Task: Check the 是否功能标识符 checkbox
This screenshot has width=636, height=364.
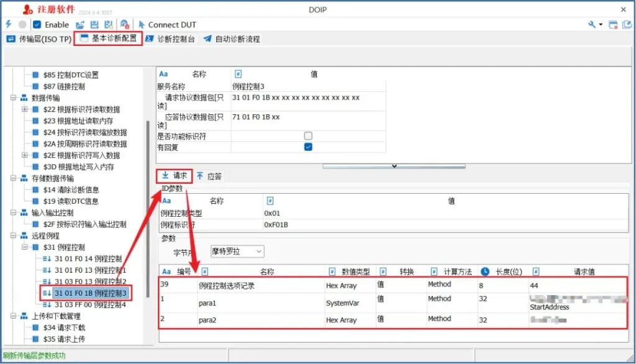Action: 308,135
